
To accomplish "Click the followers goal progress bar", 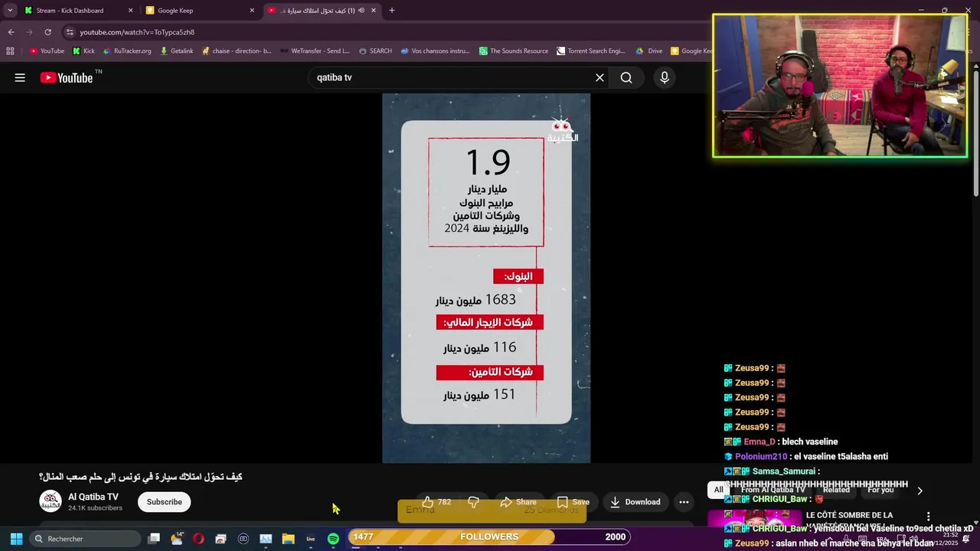I will pos(490,536).
